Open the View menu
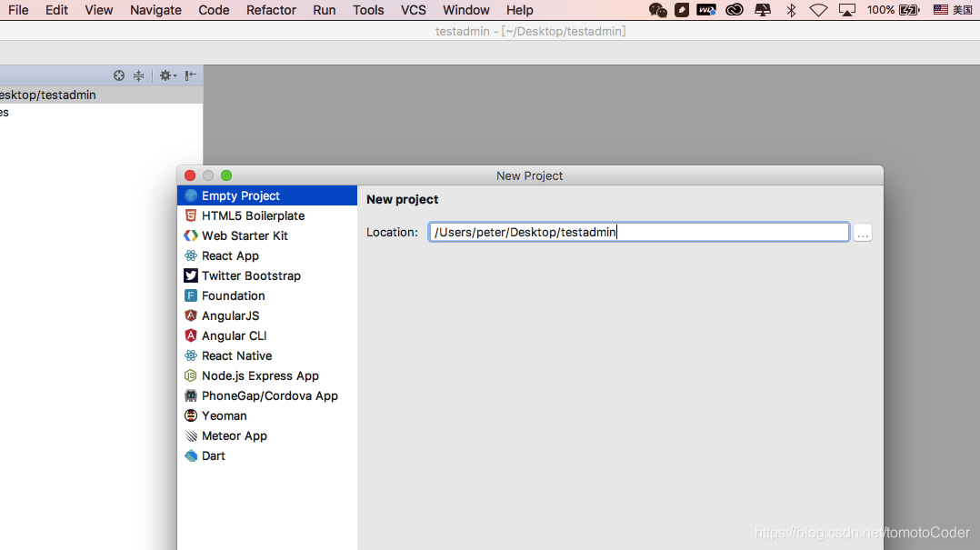Viewport: 980px width, 550px height. click(x=99, y=10)
